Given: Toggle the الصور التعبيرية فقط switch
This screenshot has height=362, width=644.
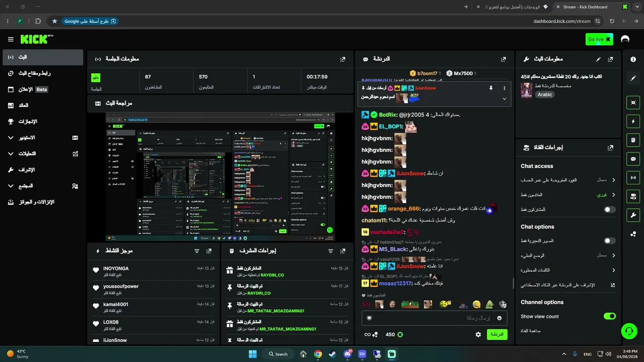Looking at the screenshot, I should coord(609,241).
